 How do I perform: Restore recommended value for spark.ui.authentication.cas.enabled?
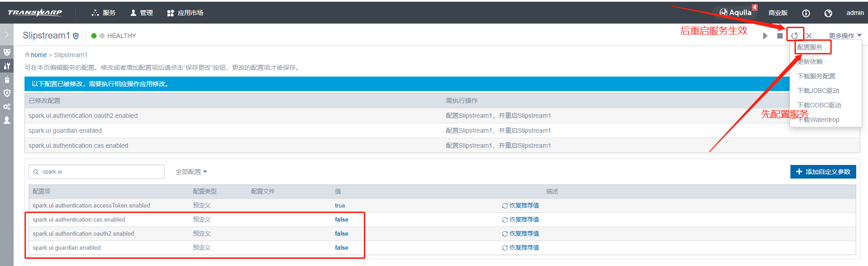pos(520,219)
